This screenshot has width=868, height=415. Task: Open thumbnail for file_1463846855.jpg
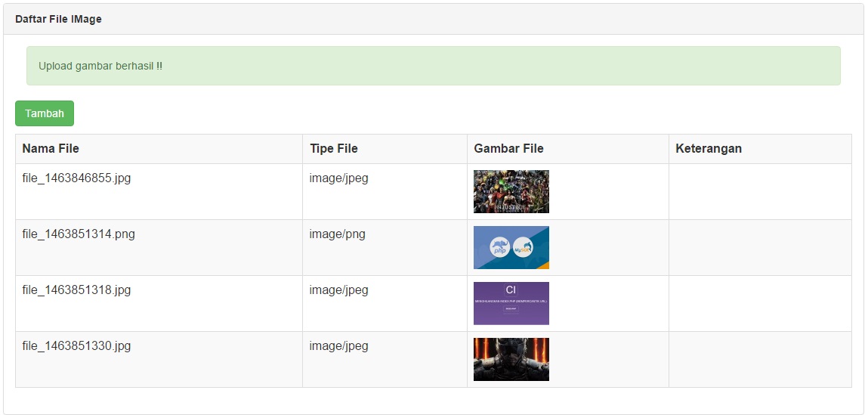[511, 192]
